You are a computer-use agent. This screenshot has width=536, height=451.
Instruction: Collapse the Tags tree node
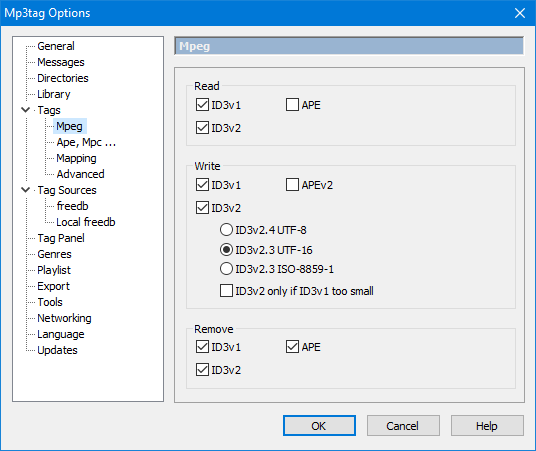click(26, 110)
